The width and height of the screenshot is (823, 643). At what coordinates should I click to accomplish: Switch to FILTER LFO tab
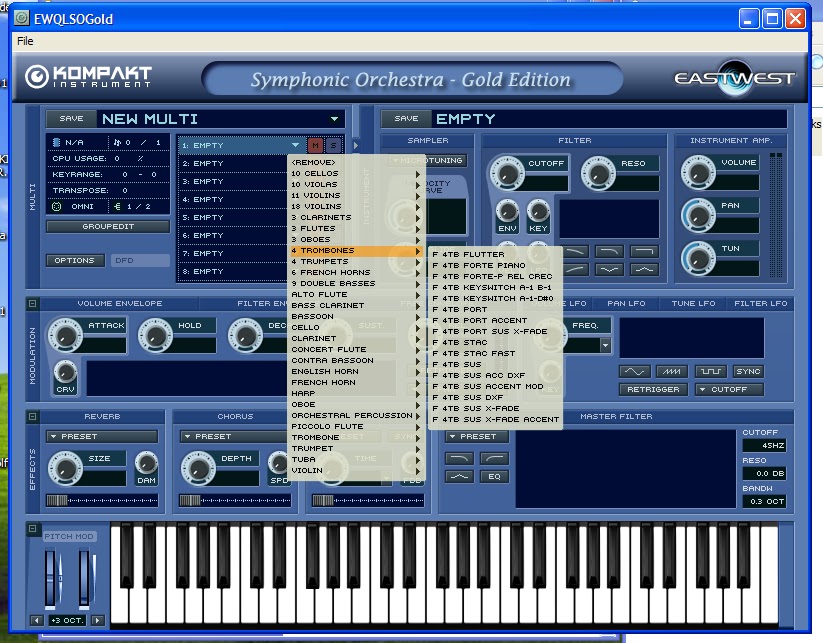pos(761,303)
